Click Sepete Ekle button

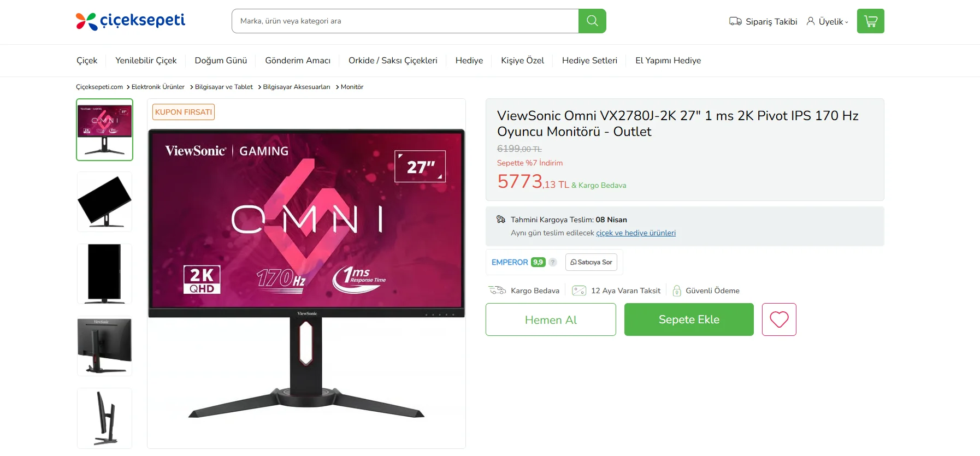pos(689,319)
